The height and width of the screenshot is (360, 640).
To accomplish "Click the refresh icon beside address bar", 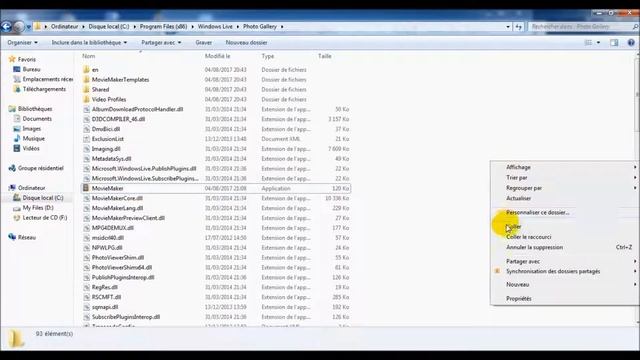I will point(518,27).
